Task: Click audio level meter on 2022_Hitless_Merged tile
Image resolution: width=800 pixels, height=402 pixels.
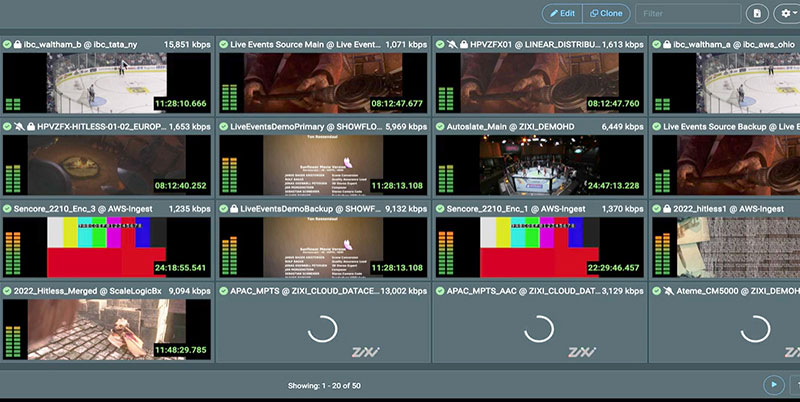Action: coord(13,341)
